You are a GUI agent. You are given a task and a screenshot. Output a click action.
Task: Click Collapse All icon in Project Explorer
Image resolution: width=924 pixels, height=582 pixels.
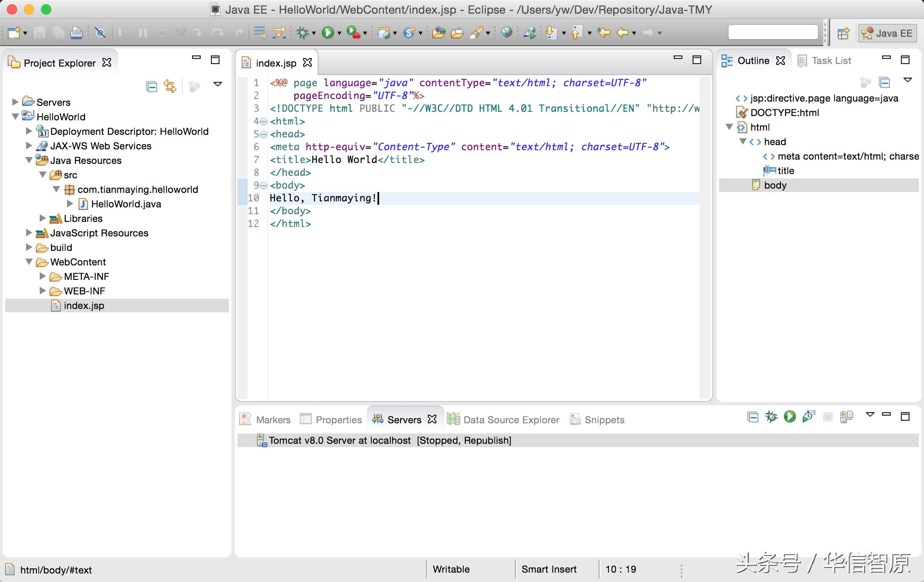pyautogui.click(x=152, y=87)
